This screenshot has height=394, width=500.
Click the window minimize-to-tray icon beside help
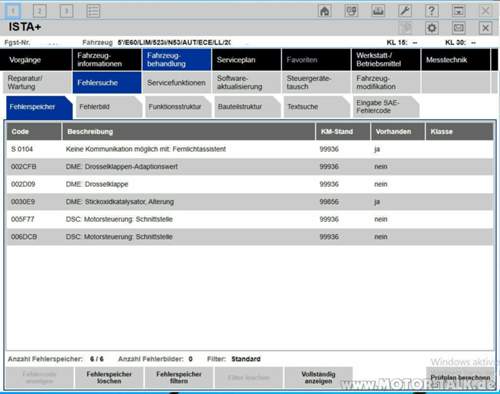coord(459,11)
